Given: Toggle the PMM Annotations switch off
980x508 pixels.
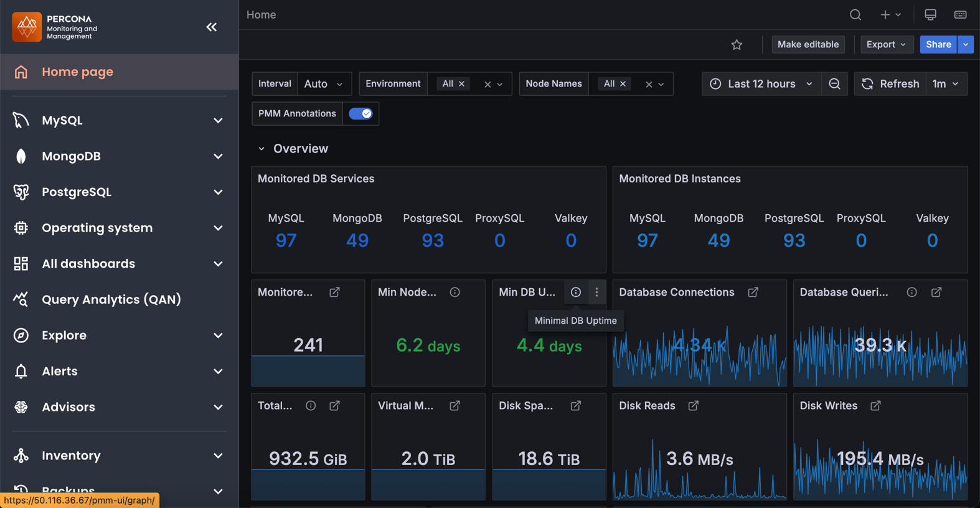Looking at the screenshot, I should pyautogui.click(x=360, y=113).
